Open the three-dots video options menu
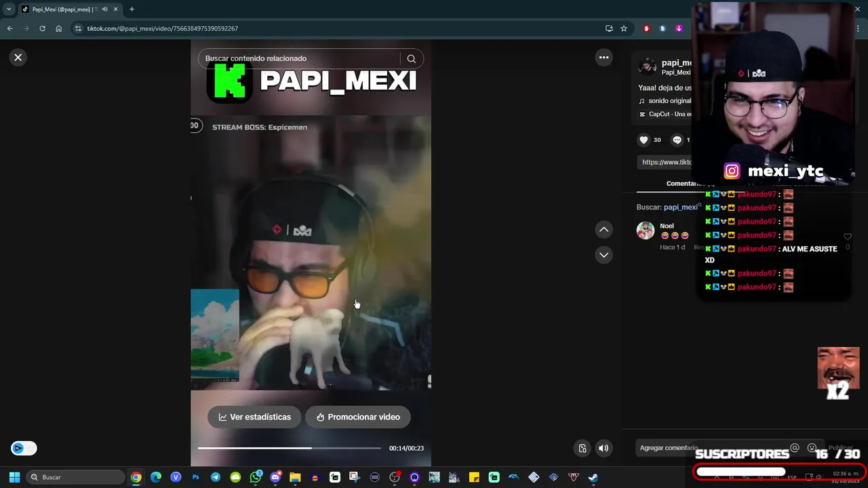The width and height of the screenshot is (868, 488). pyautogui.click(x=604, y=58)
